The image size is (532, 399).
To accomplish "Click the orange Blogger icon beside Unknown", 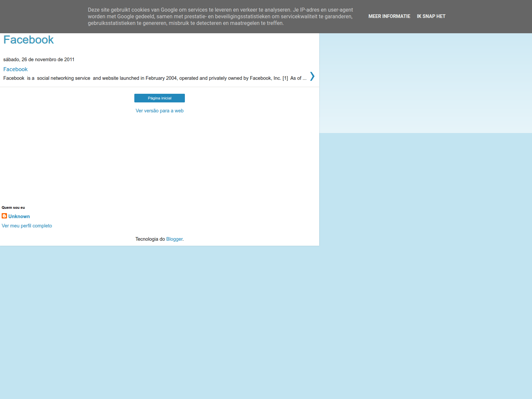I will coord(4,216).
